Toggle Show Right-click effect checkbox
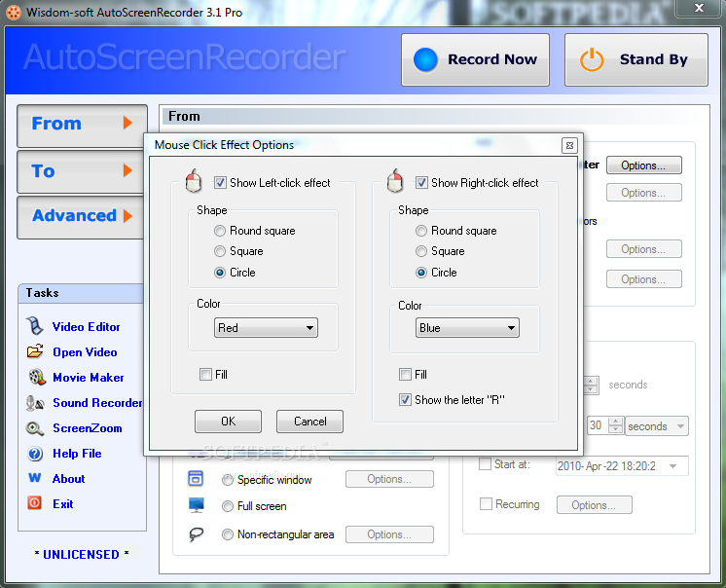Screen dimensions: 726x588 pyautogui.click(x=421, y=182)
